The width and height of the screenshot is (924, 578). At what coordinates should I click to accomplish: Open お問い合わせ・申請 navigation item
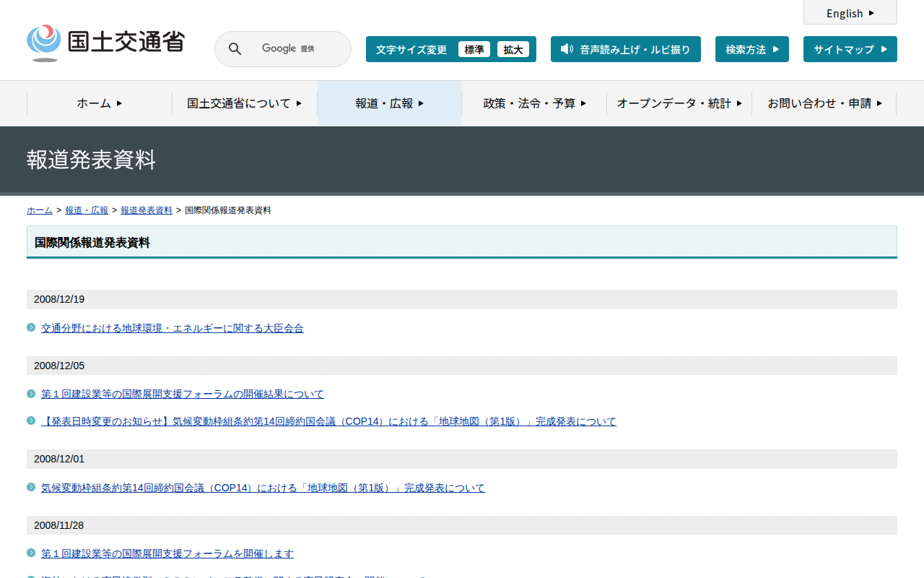click(824, 103)
